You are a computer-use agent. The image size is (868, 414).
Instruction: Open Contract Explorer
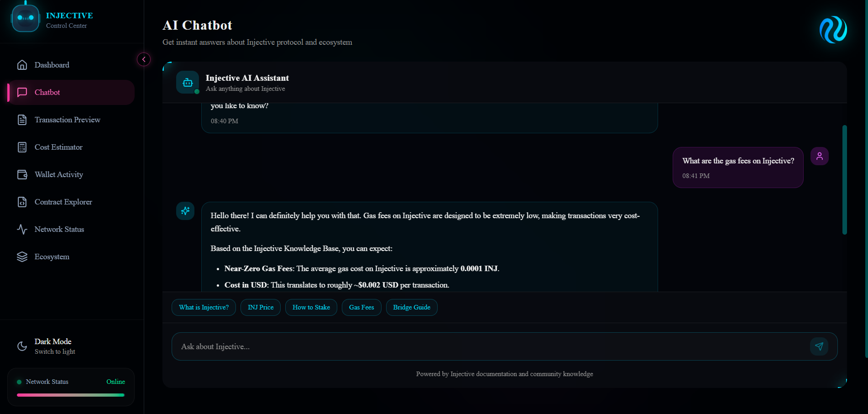pyautogui.click(x=71, y=202)
